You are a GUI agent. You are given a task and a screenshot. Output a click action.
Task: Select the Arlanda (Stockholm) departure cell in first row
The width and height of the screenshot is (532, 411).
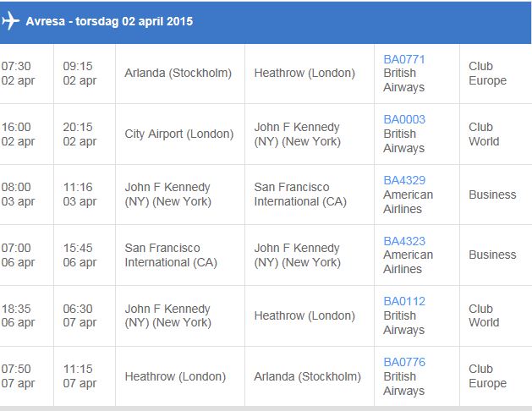pyautogui.click(x=178, y=73)
